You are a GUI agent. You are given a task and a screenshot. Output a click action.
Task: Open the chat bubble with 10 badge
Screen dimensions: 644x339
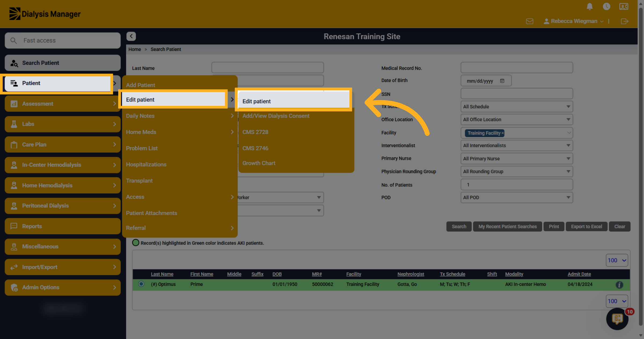click(617, 319)
